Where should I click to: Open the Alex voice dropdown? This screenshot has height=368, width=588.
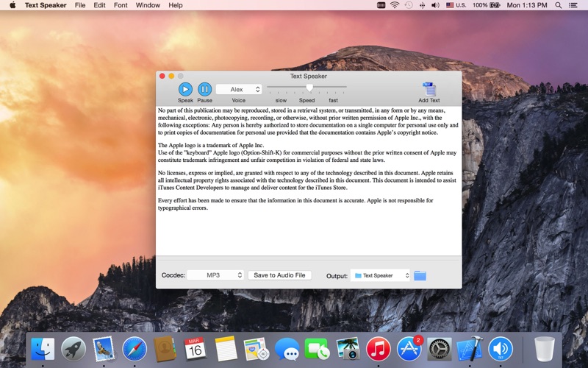(239, 89)
